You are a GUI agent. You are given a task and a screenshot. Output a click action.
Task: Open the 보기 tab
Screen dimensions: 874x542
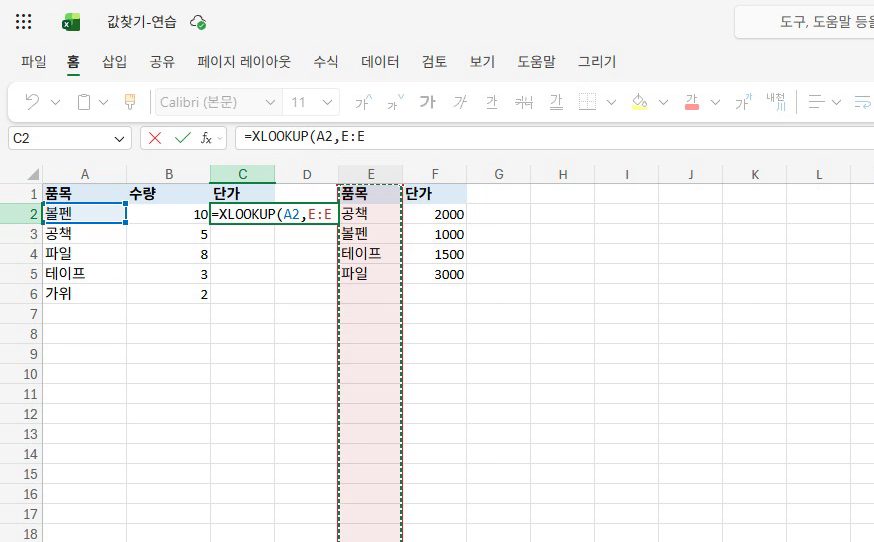(482, 61)
